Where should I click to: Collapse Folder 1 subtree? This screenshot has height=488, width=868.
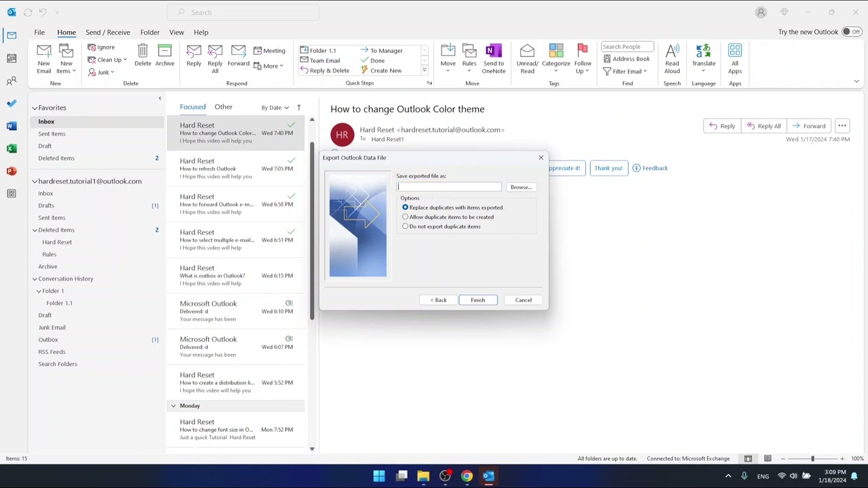click(x=39, y=291)
